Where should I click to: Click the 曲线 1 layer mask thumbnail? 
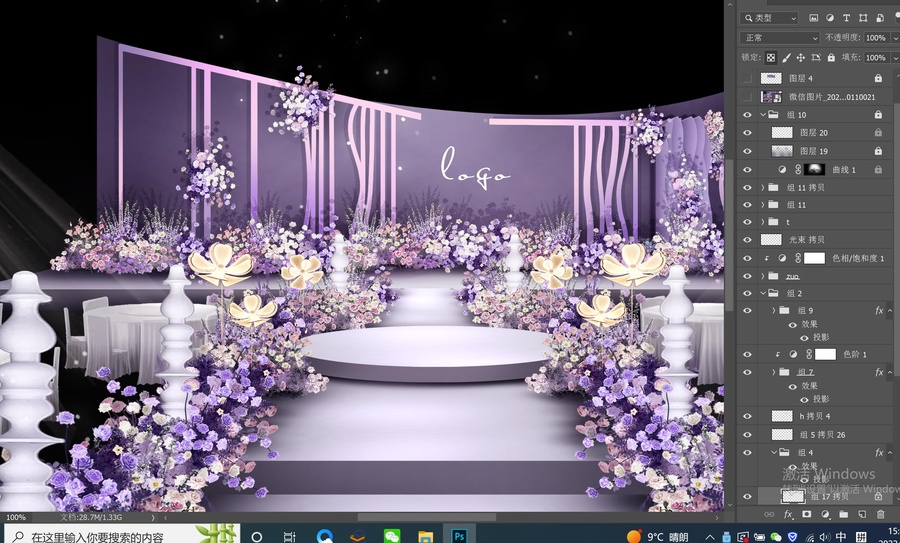click(814, 169)
